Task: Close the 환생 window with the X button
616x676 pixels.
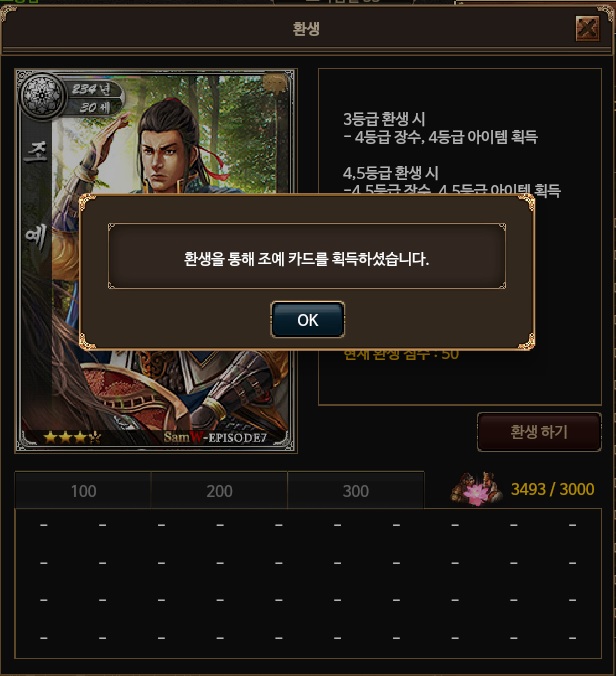Action: (x=588, y=29)
